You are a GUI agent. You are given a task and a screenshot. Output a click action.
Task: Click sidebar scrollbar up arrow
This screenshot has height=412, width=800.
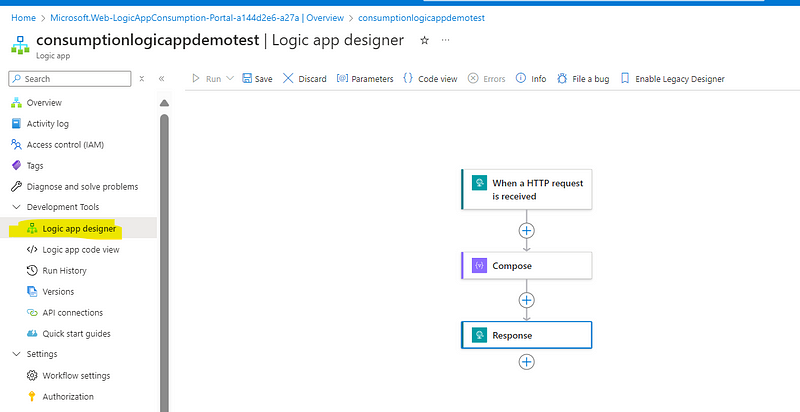point(164,103)
